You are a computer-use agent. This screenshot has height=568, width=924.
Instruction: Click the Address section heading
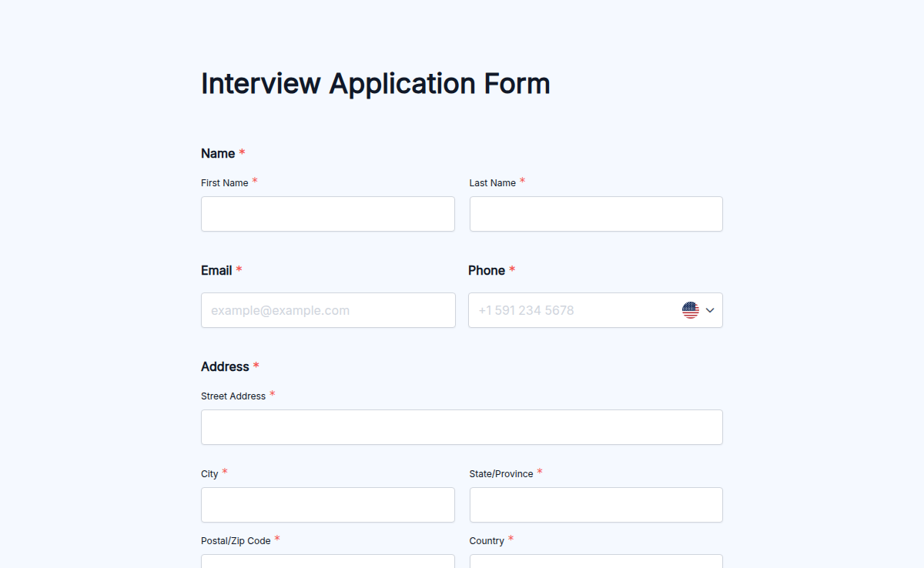tap(223, 366)
